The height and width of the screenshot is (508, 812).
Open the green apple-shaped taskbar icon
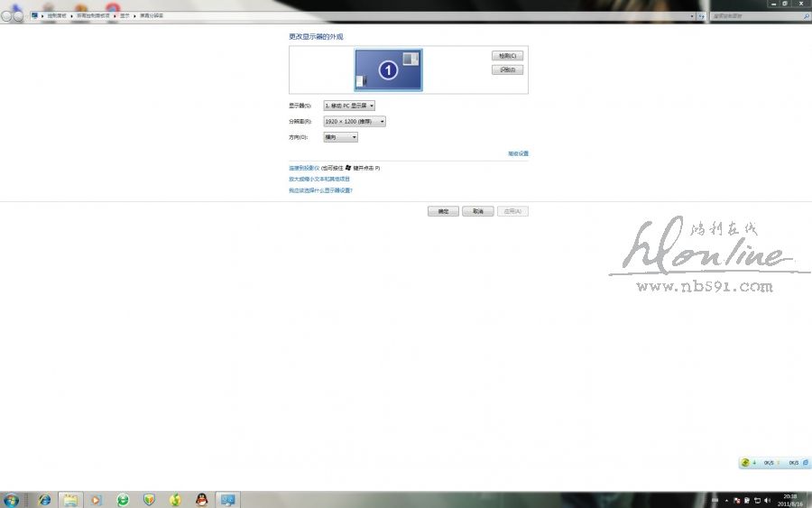[176, 500]
